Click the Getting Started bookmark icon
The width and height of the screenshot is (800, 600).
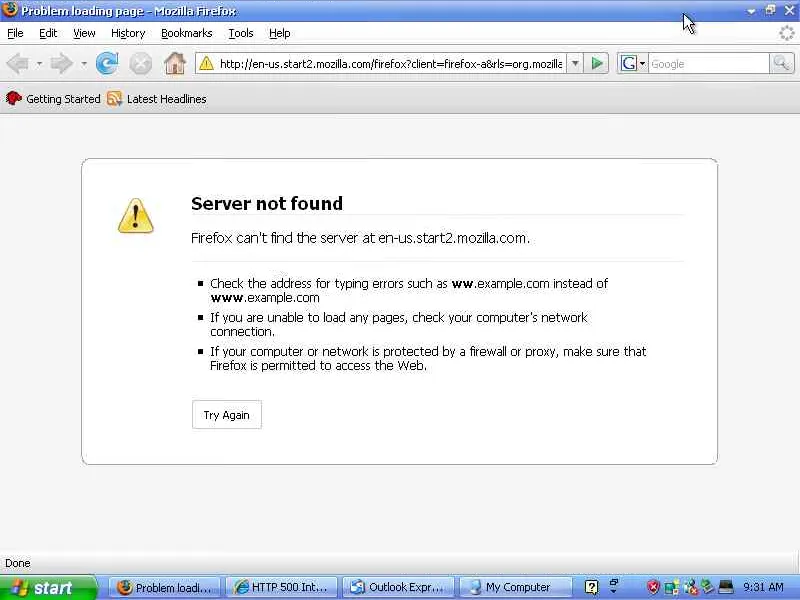coord(14,98)
